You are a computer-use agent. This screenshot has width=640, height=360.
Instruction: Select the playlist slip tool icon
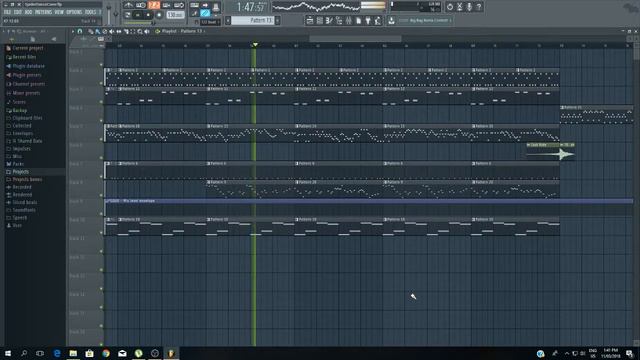point(119,31)
